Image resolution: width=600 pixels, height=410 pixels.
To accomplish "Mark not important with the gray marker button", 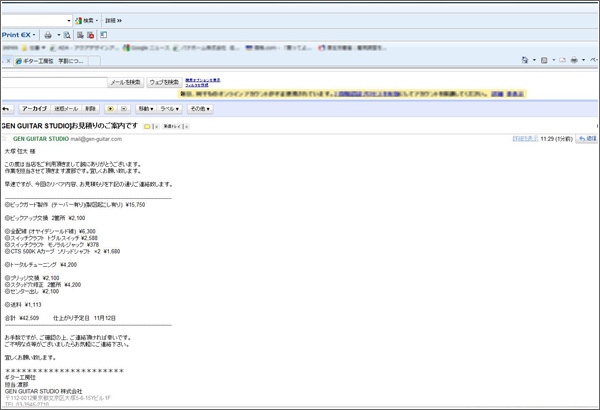I will (x=124, y=109).
